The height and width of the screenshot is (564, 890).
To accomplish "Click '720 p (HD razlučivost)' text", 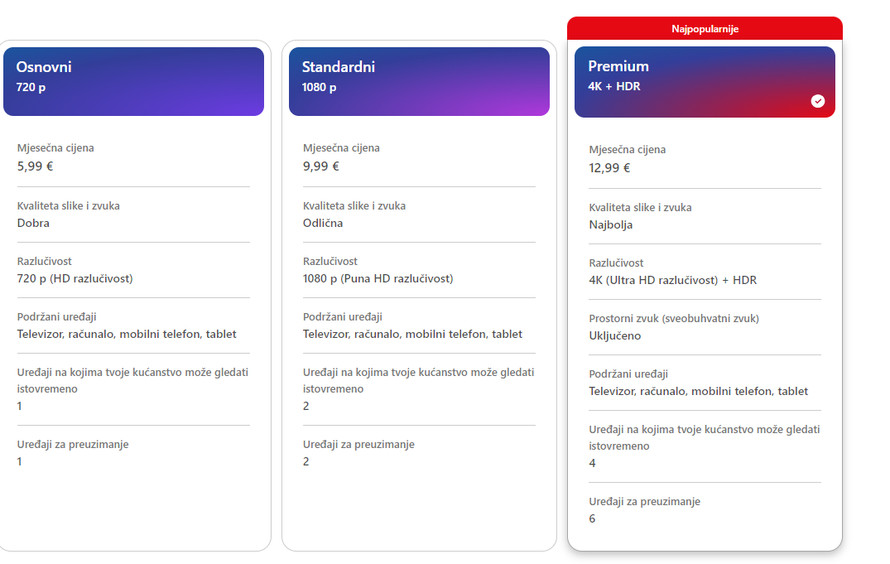I will (x=75, y=279).
